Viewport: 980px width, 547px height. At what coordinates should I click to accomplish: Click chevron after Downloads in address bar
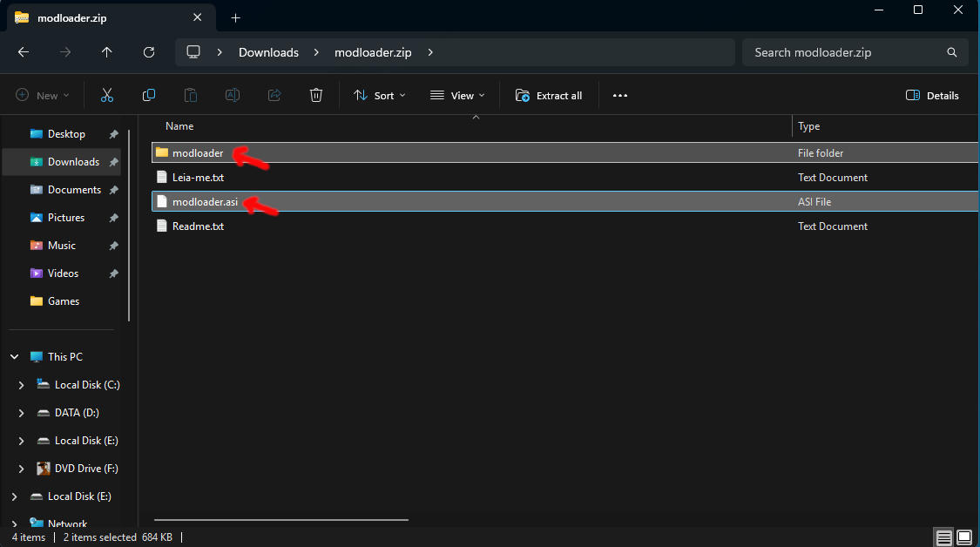click(316, 52)
